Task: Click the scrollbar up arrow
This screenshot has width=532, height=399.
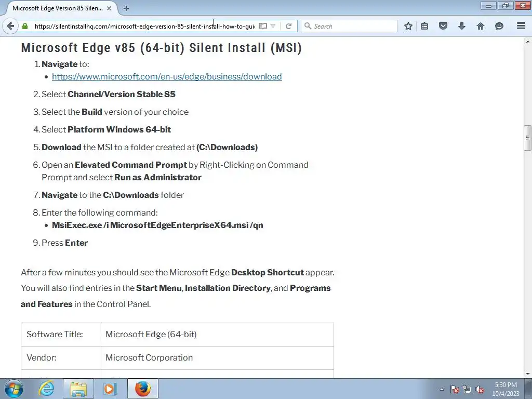Action: point(527,42)
